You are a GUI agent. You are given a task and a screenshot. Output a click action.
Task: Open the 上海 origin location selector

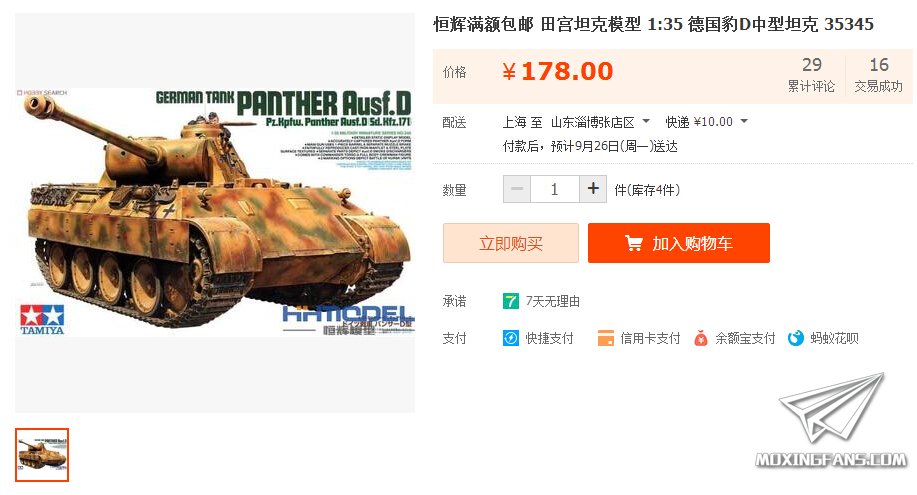coord(515,122)
